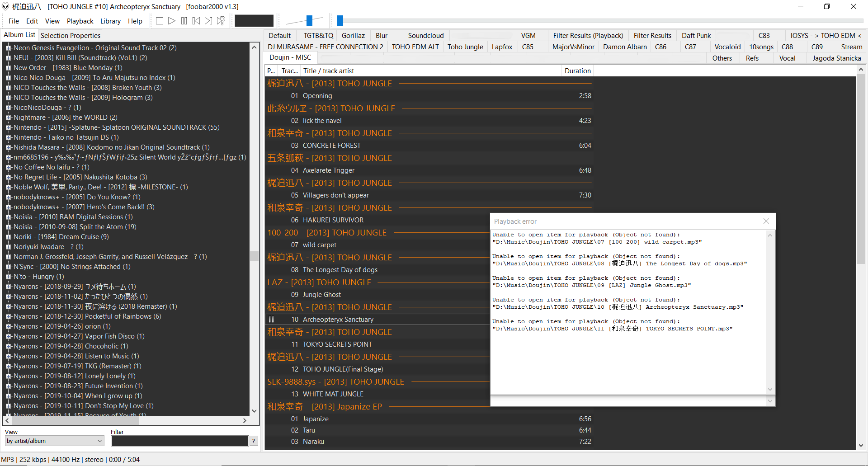Open the Daft Punk playlist tab

pos(696,35)
